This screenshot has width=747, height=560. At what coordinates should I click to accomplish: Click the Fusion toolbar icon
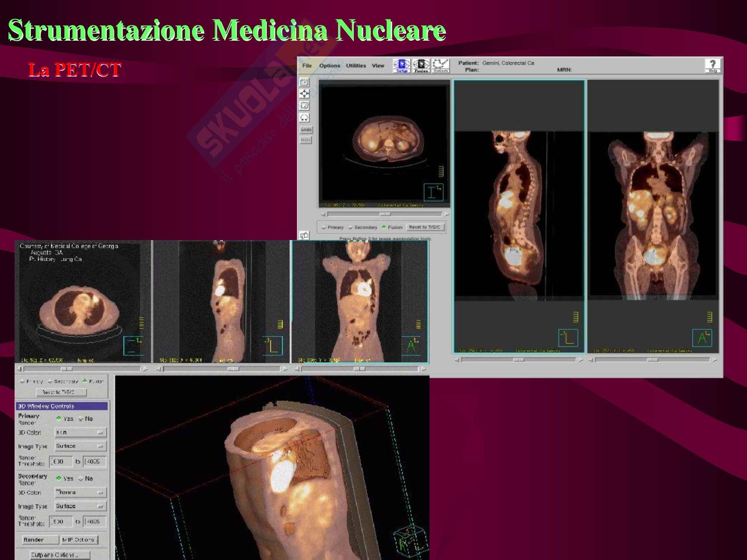pyautogui.click(x=421, y=66)
